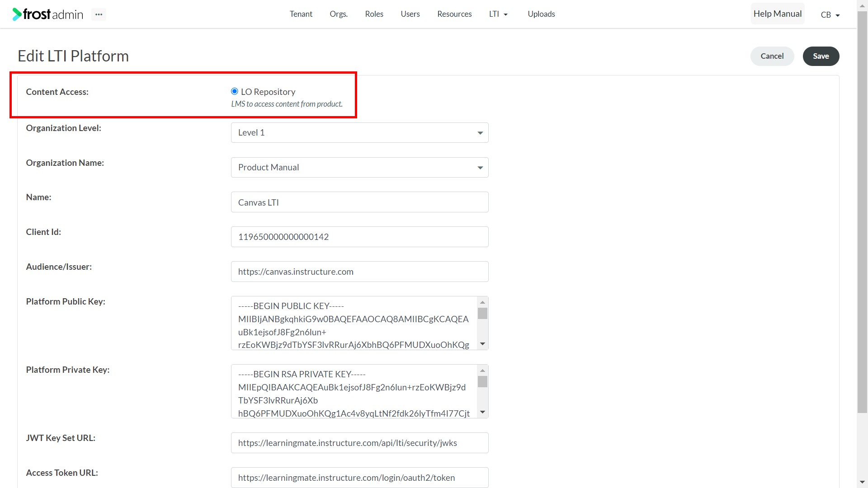Screen dimensions: 868x488
Task: Click the 'Organization Level:' label
Action: point(64,128)
